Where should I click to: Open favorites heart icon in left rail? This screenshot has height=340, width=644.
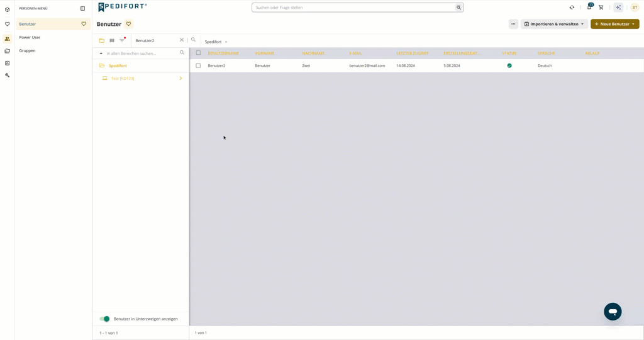(7, 25)
